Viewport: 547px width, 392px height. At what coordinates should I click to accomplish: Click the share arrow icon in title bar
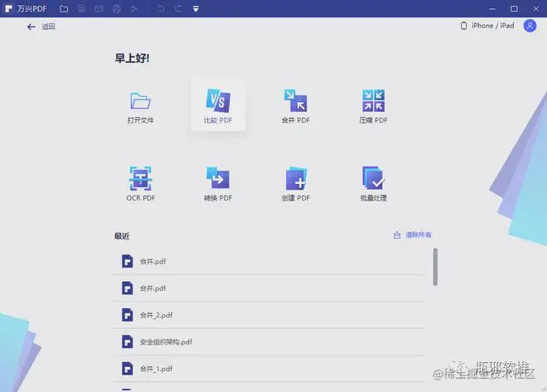tap(134, 9)
